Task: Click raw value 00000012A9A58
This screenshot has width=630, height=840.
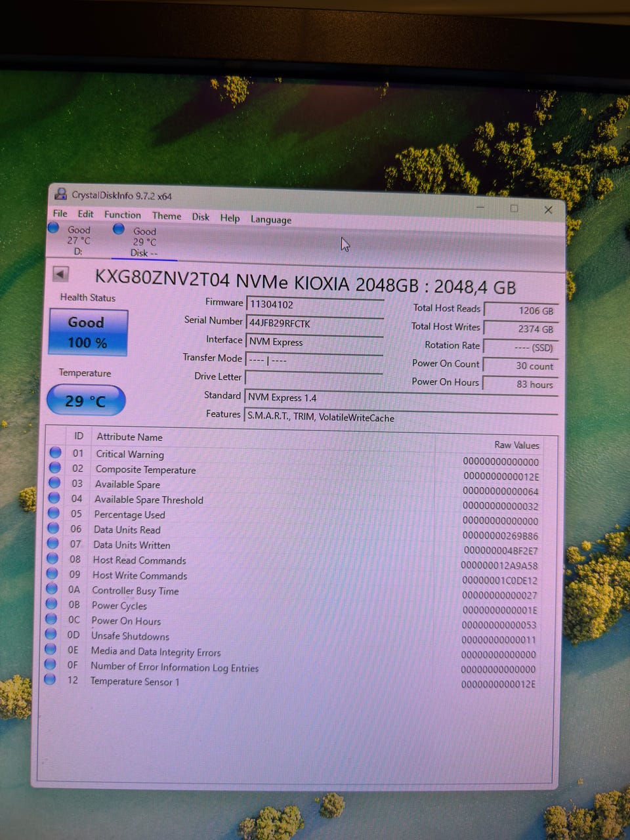Action: point(499,565)
